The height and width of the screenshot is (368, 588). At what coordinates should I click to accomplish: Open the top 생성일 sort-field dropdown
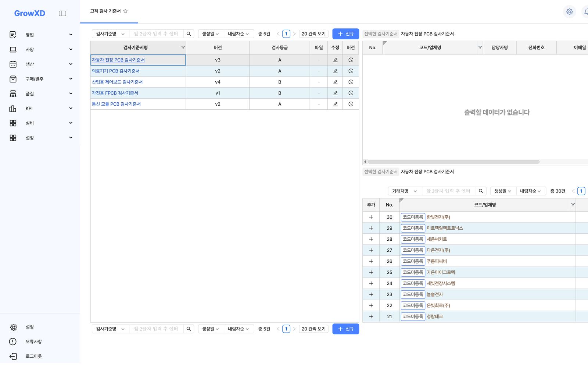point(211,34)
